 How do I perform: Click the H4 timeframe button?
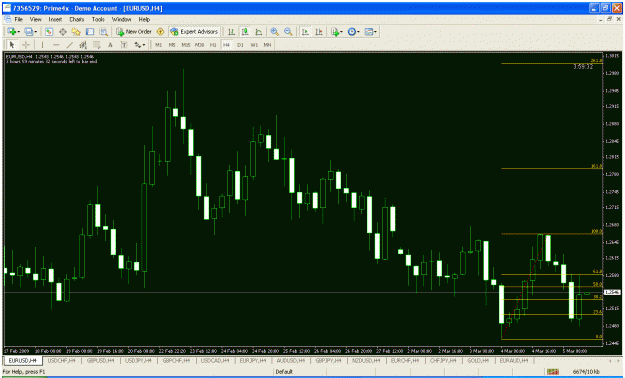pos(226,45)
